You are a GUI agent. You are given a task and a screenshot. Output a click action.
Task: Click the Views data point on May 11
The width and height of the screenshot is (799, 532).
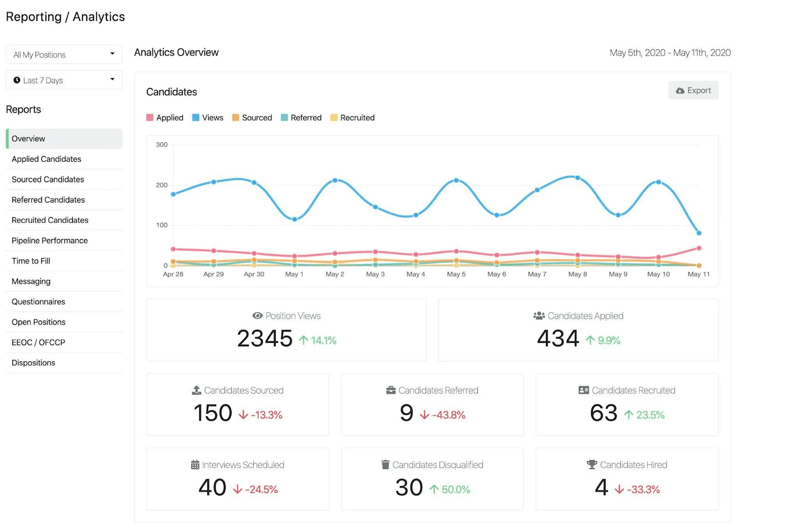[x=699, y=233]
